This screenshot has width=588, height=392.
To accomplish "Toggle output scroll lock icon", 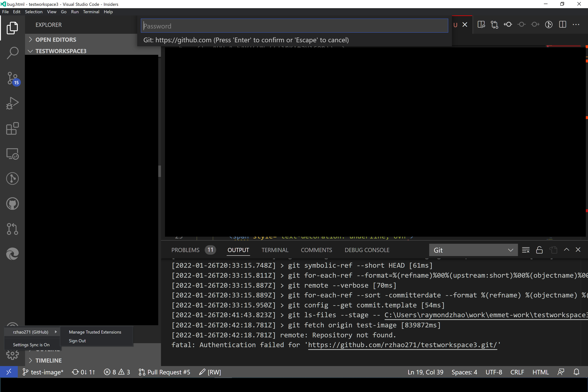I will 539,250.
